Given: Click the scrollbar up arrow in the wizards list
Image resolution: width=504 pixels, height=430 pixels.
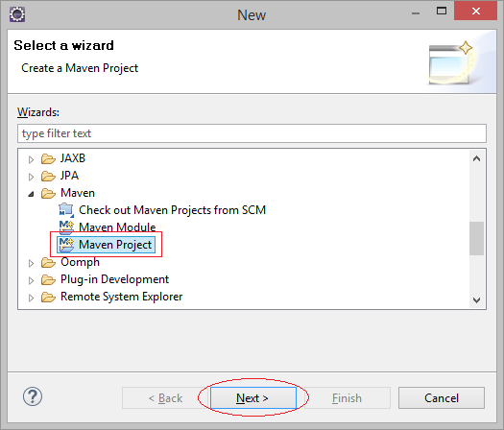Looking at the screenshot, I should coord(476,158).
